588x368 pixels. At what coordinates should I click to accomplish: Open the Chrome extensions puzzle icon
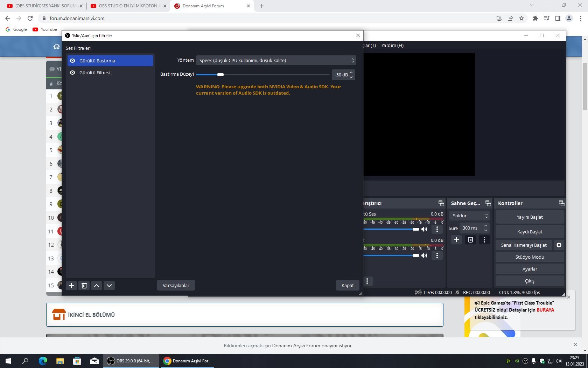point(535,18)
